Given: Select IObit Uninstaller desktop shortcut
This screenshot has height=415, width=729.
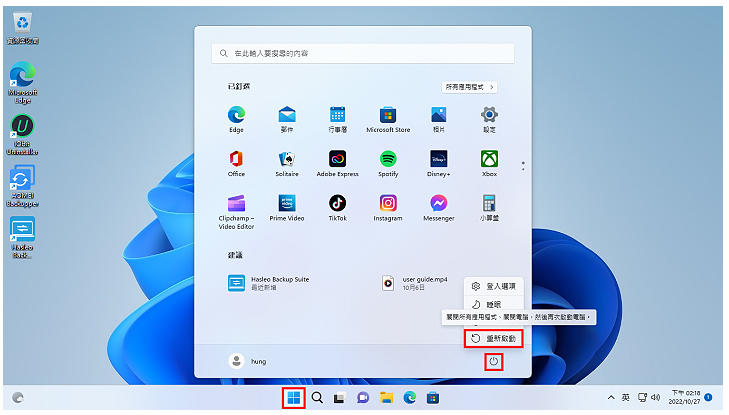Looking at the screenshot, I should coord(22,134).
